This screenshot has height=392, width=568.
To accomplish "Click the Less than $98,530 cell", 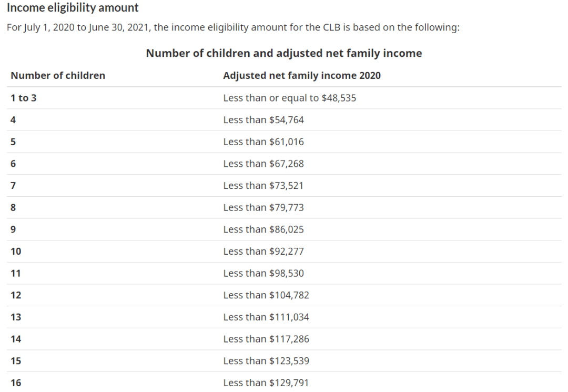I will (x=263, y=273).
